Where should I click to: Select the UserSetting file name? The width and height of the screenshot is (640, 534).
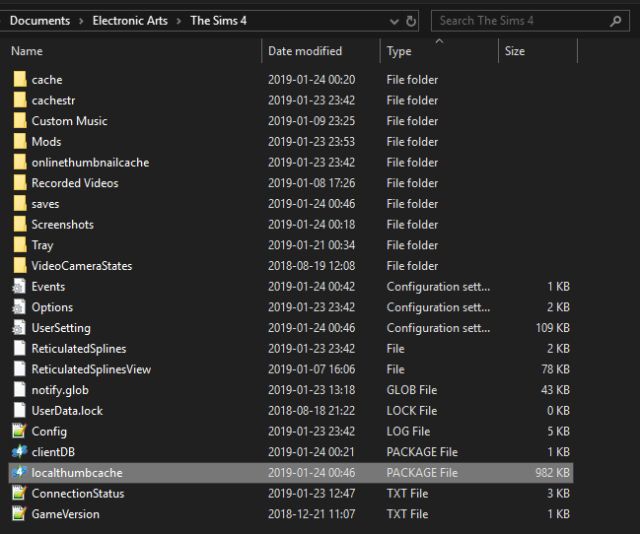pyautogui.click(x=61, y=328)
